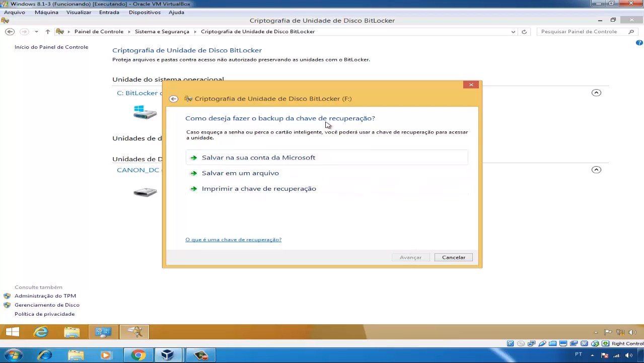Image resolution: width=644 pixels, height=363 pixels.
Task: Click the up-level arrow in Control Panel
Action: 48,32
